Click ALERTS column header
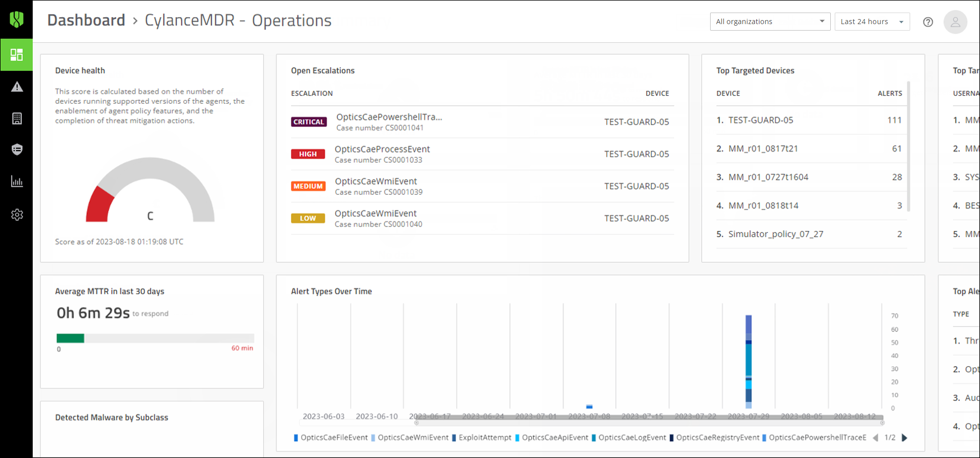The width and height of the screenshot is (980, 458). pyautogui.click(x=890, y=93)
